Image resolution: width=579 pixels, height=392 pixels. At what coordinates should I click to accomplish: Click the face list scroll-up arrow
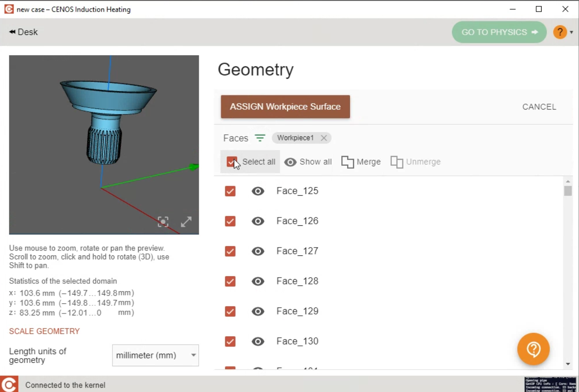(568, 181)
